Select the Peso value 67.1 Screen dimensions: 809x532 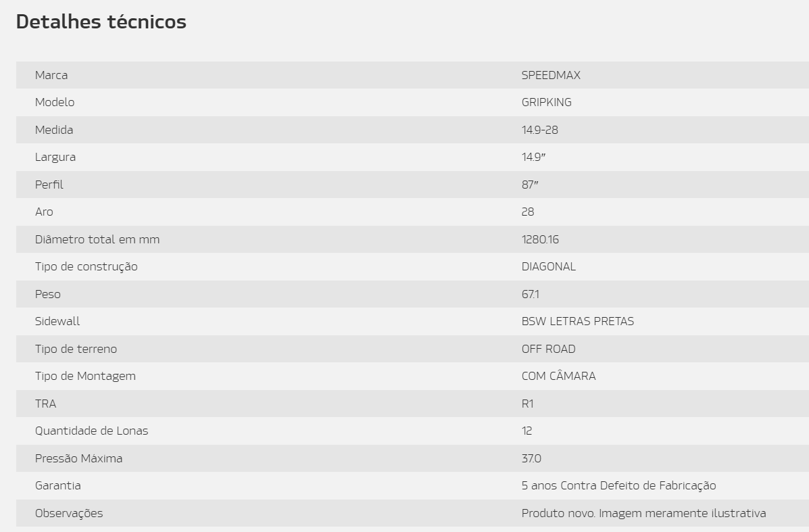531,294
